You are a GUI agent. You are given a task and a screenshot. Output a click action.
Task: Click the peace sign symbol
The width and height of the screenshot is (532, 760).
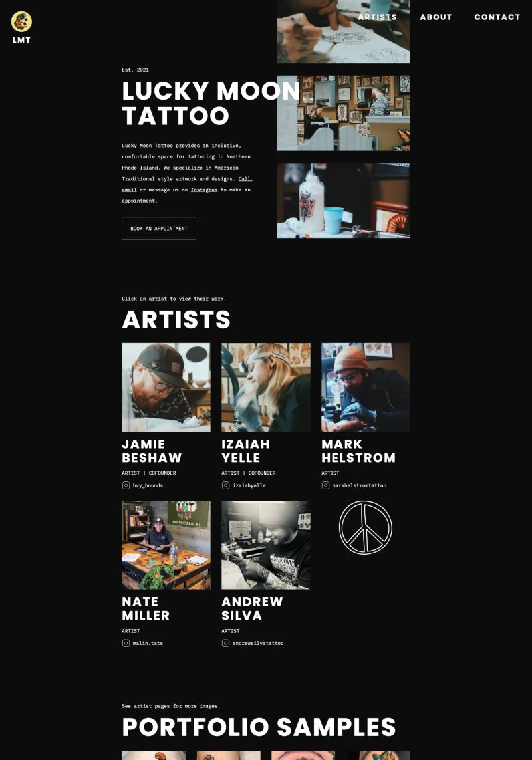pyautogui.click(x=366, y=527)
